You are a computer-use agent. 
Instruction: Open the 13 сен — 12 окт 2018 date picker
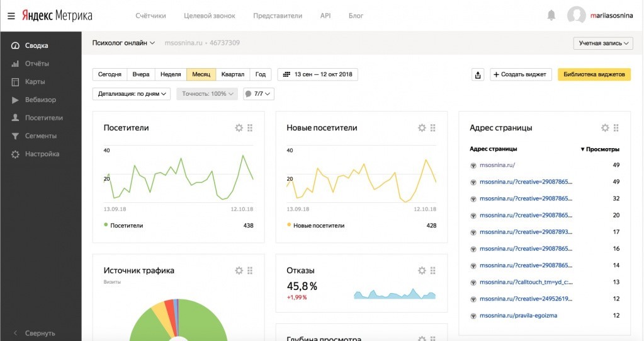click(x=317, y=74)
